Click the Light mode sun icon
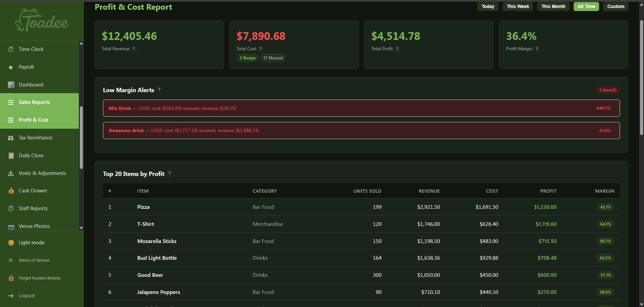Screen dimensions: 644x307 pos(11,243)
